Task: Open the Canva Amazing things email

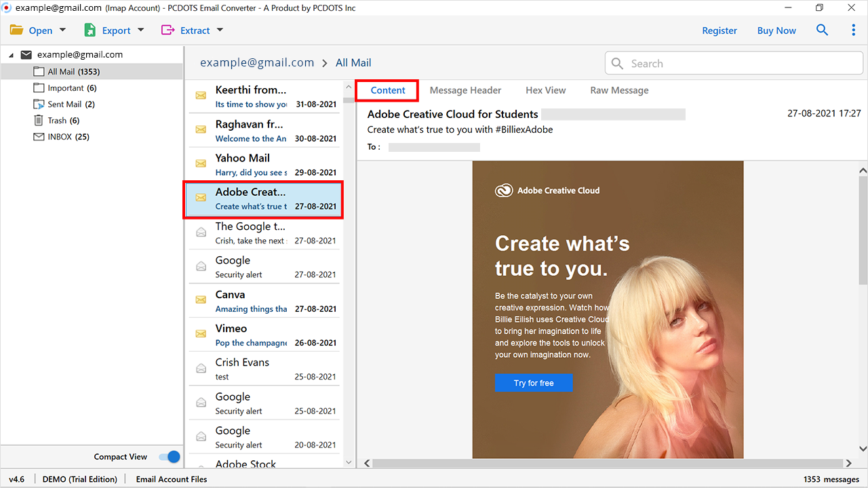Action: [x=264, y=301]
